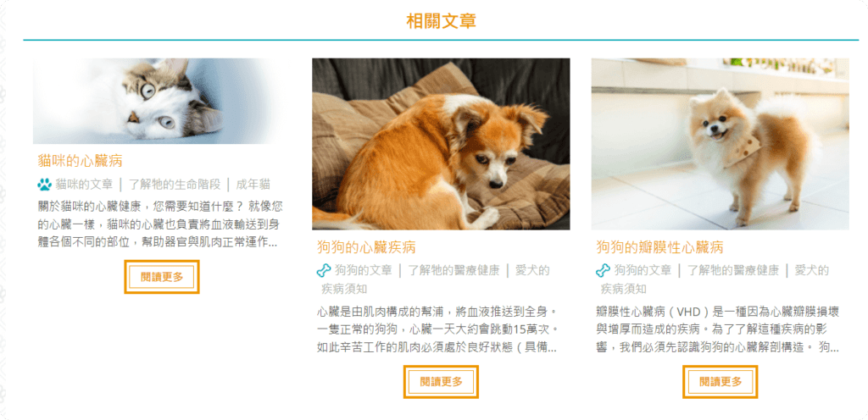Image resolution: width=868 pixels, height=420 pixels.
Task: Select 了解牠的醫療健康 tag in right card
Action: [733, 271]
